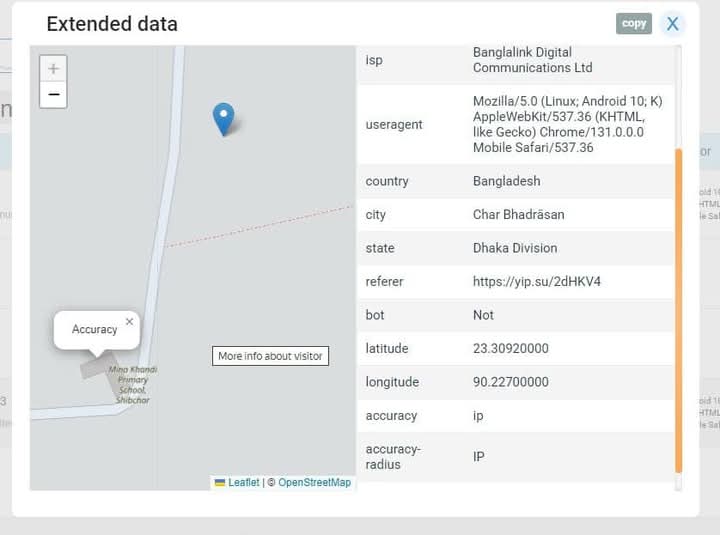Image resolution: width=720 pixels, height=535 pixels.
Task: Select the country value Bangladesh
Action: click(506, 181)
